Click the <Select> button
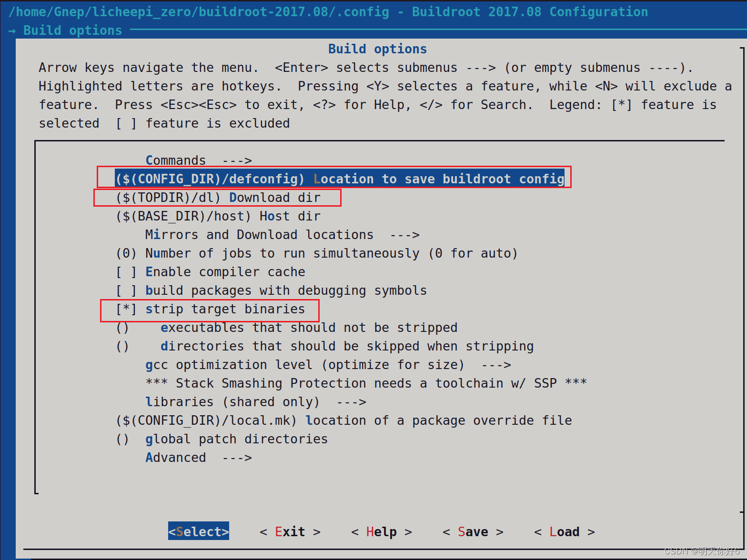 pyautogui.click(x=199, y=531)
